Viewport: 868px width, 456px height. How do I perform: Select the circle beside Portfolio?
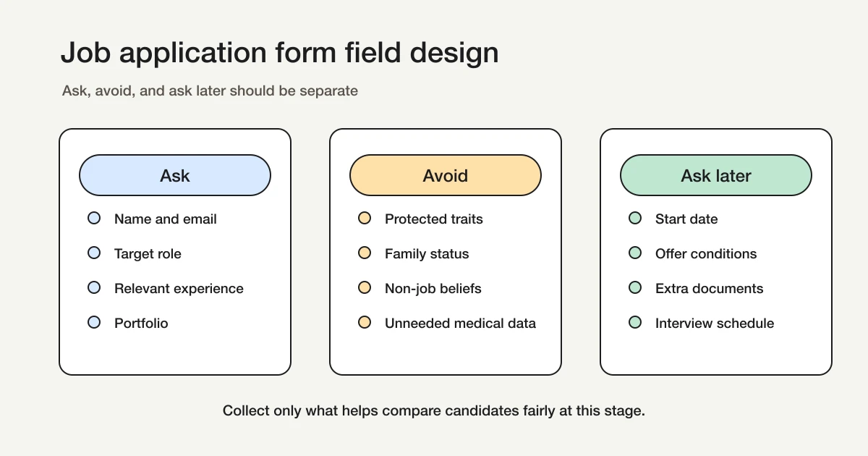[94, 322]
